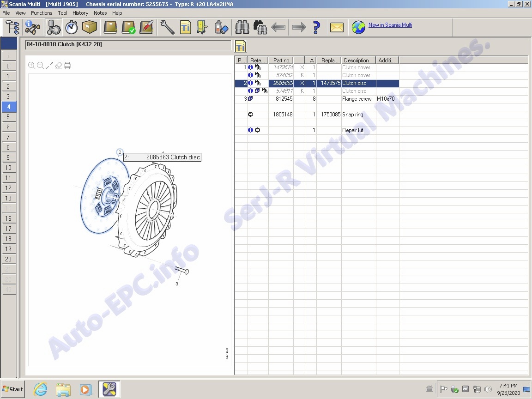Select main group 5 in sidebar
The height and width of the screenshot is (399, 532).
[8, 117]
